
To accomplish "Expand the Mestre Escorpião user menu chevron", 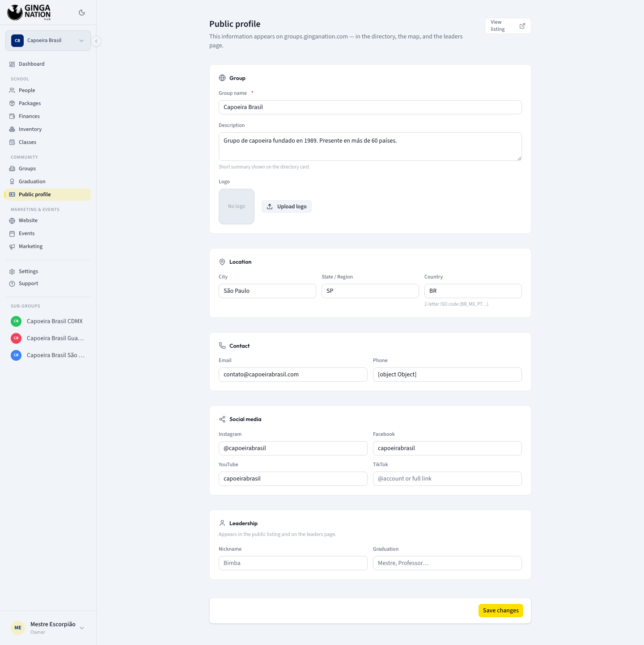I will (82, 628).
